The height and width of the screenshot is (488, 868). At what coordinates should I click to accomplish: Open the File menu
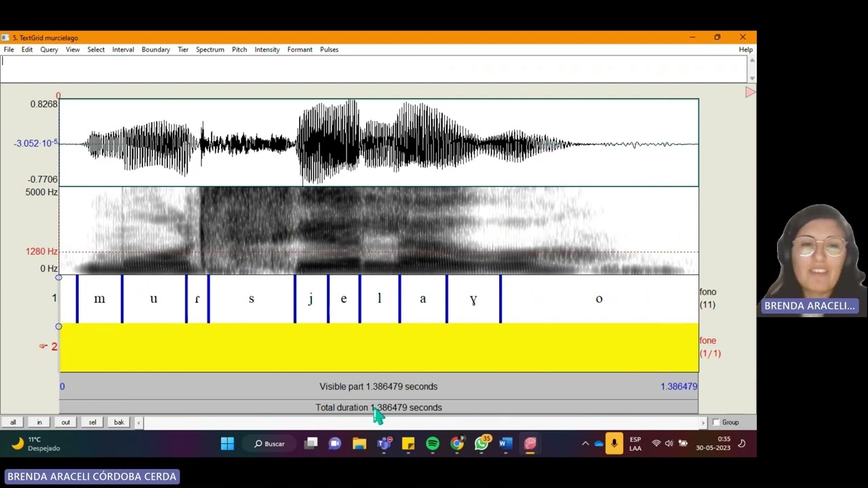click(x=9, y=49)
